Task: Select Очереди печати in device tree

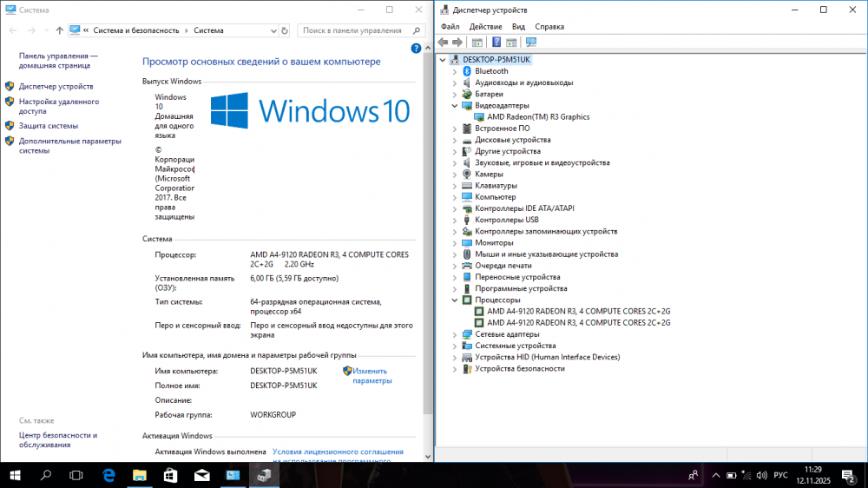Action: 503,266
